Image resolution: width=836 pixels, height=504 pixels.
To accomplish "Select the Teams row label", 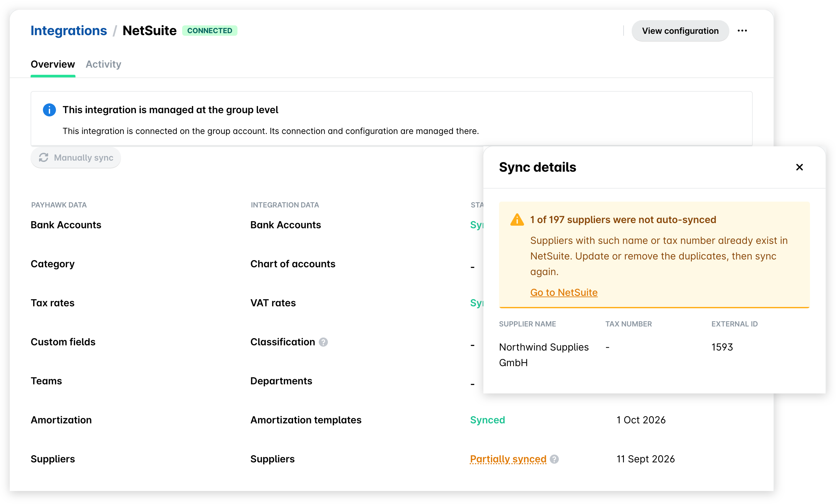I will [47, 381].
